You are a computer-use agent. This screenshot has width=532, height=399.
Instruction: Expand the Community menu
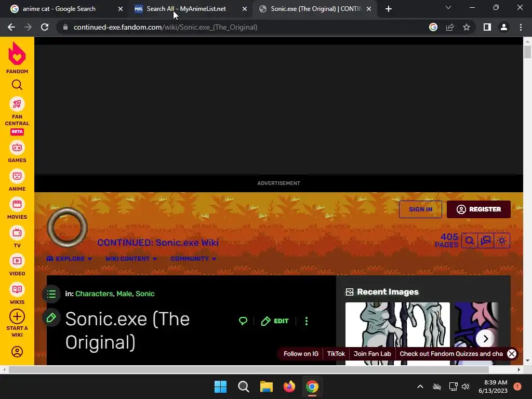pyautogui.click(x=193, y=259)
